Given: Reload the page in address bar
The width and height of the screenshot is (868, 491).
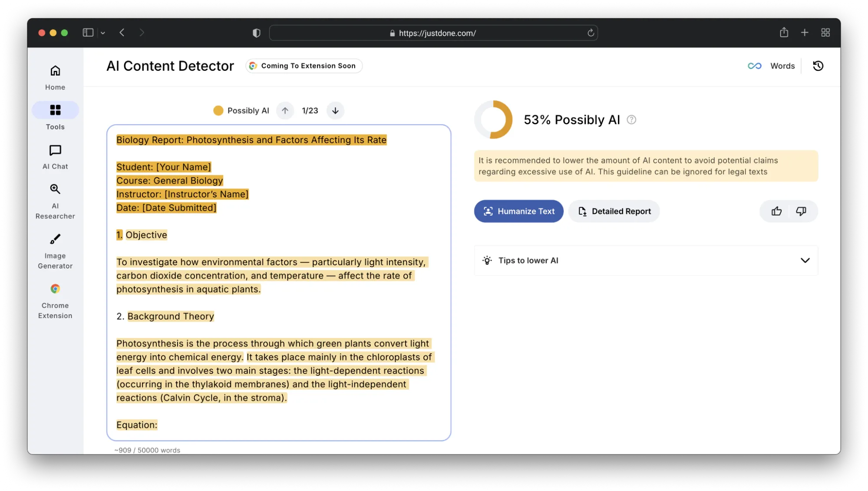Looking at the screenshot, I should pos(591,33).
